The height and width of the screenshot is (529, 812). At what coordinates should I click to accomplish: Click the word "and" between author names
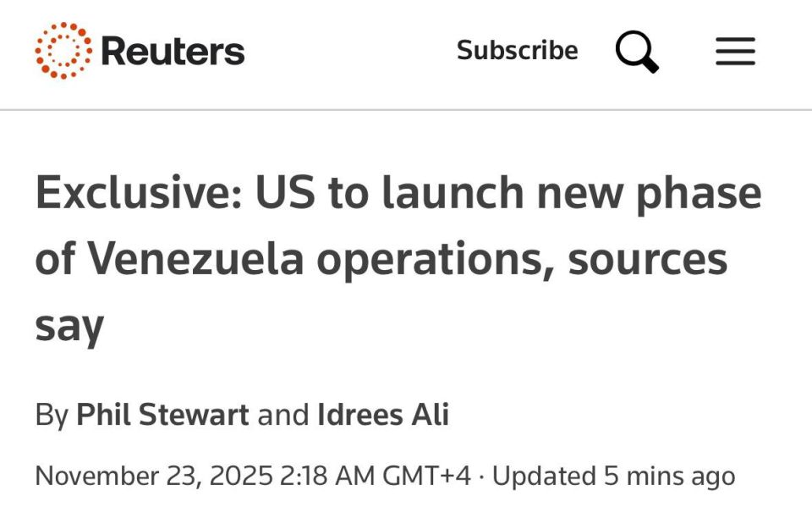[x=283, y=415]
